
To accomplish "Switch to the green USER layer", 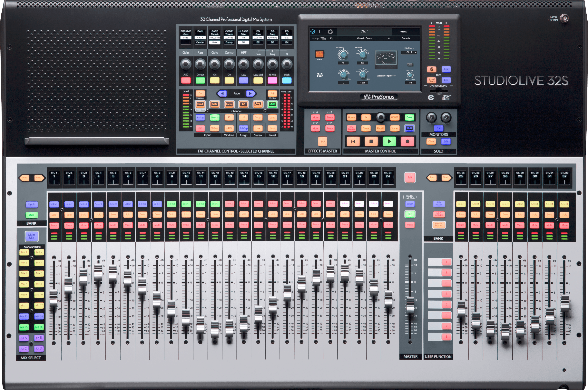I will pyautogui.click(x=272, y=104).
